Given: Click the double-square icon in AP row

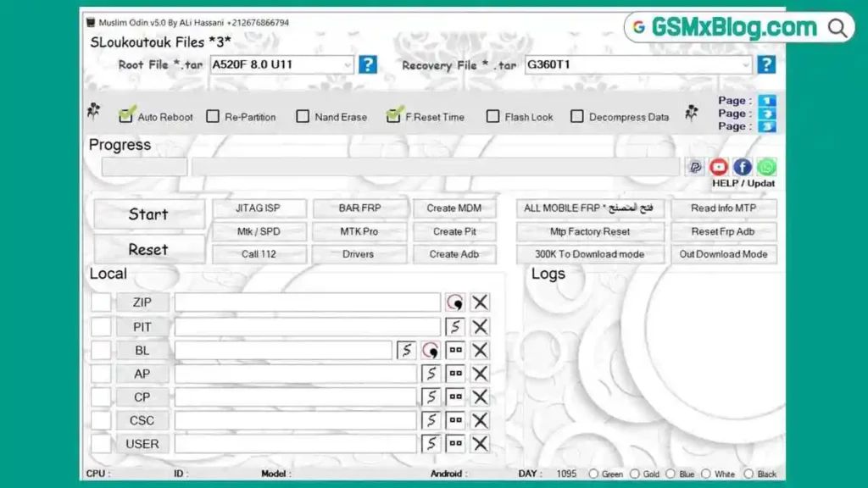Looking at the screenshot, I should (455, 373).
